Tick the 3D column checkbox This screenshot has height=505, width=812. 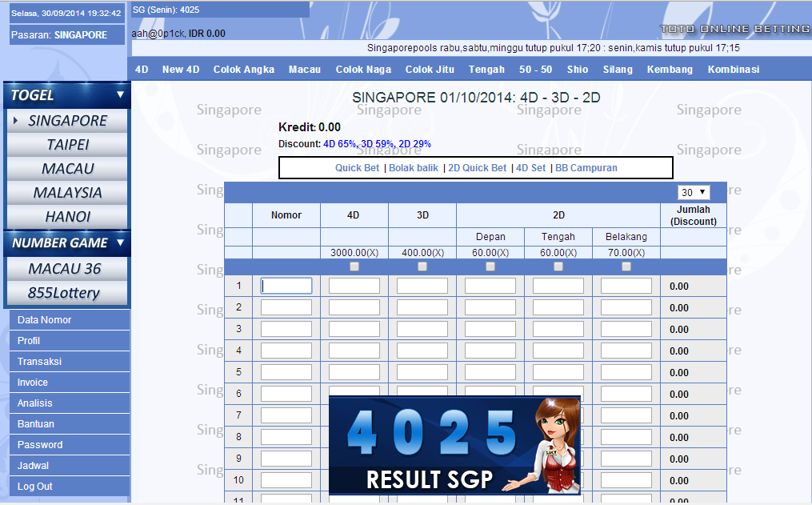coord(422,267)
